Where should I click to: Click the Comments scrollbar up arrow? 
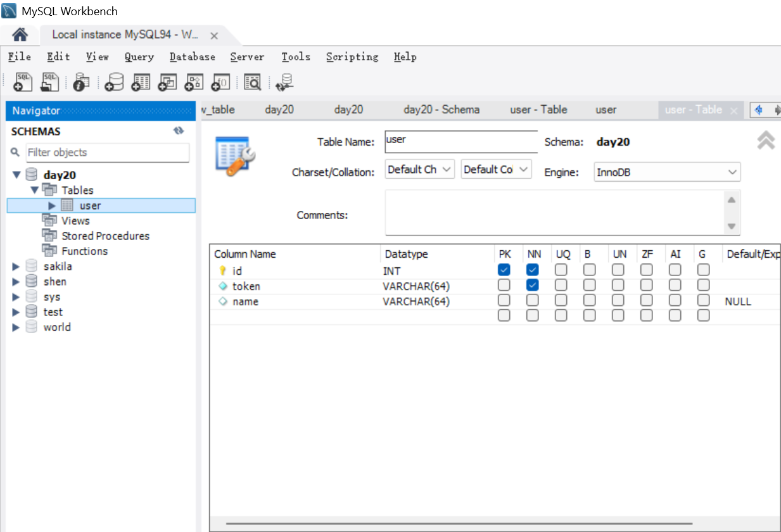tap(732, 200)
